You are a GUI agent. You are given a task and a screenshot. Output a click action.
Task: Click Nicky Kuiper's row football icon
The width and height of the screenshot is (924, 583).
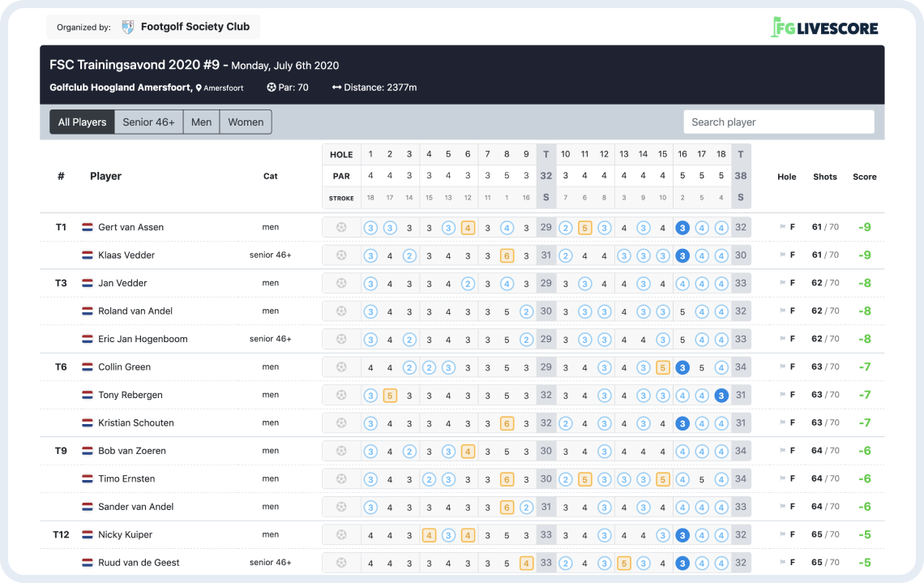click(341, 535)
